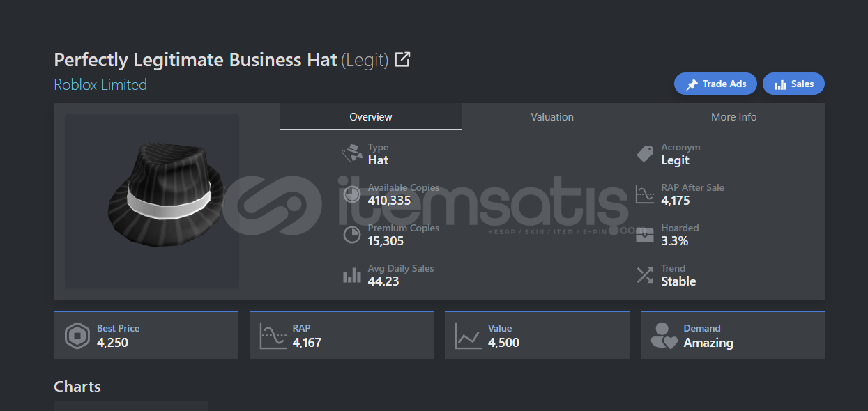The image size is (868, 411).
Task: Click the chest icon next to Hoarded
Action: (x=646, y=234)
